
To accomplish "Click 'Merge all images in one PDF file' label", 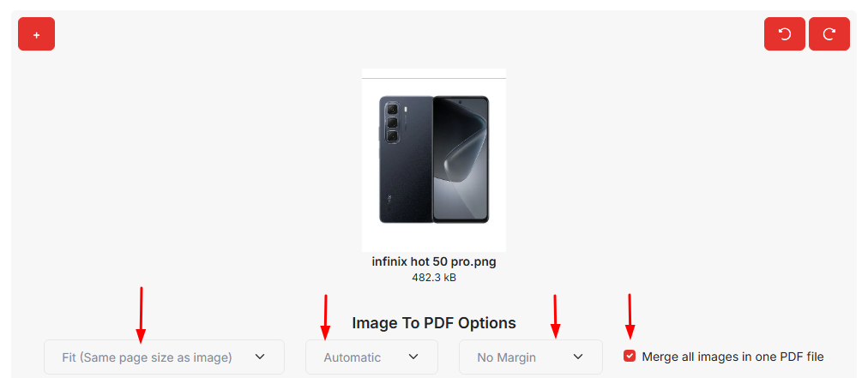I will pos(732,357).
